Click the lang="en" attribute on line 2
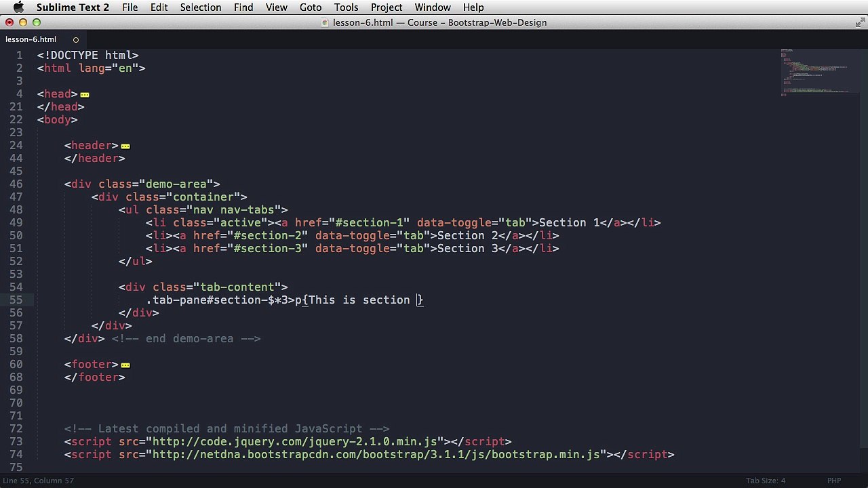868x488 pixels. 108,68
